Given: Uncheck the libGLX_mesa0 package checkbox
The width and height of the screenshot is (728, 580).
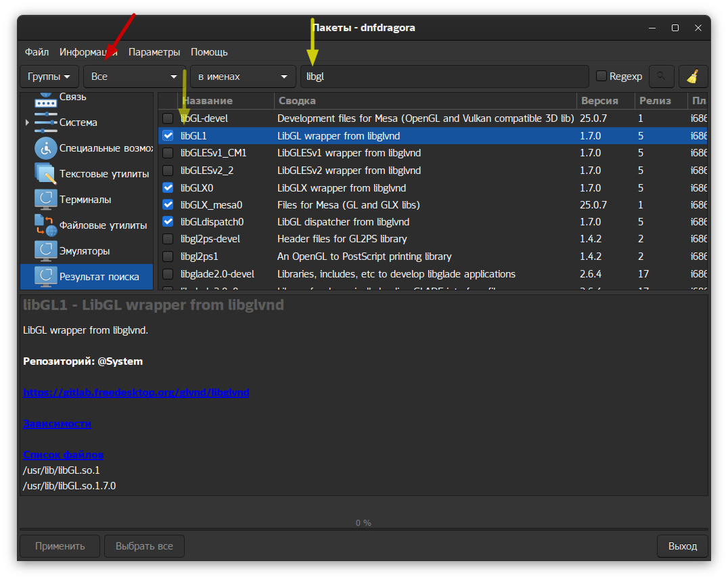Looking at the screenshot, I should [x=168, y=204].
